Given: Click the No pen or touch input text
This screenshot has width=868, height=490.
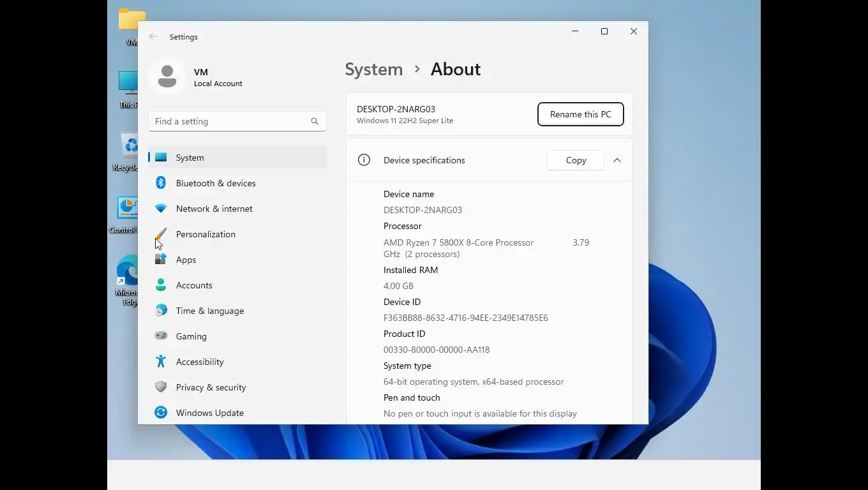Looking at the screenshot, I should pyautogui.click(x=480, y=413).
